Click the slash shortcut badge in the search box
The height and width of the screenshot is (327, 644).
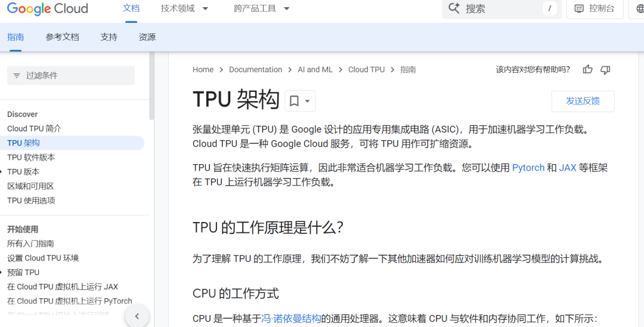point(550,8)
